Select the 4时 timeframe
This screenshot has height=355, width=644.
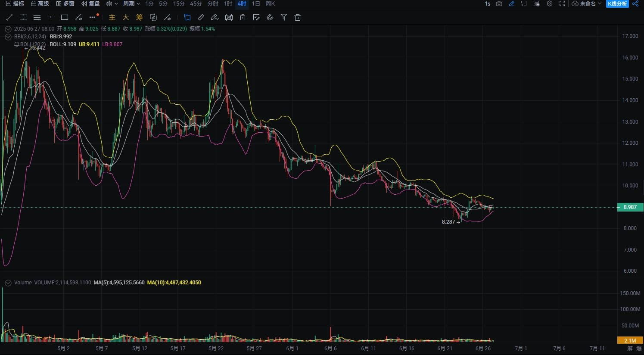pyautogui.click(x=242, y=3)
